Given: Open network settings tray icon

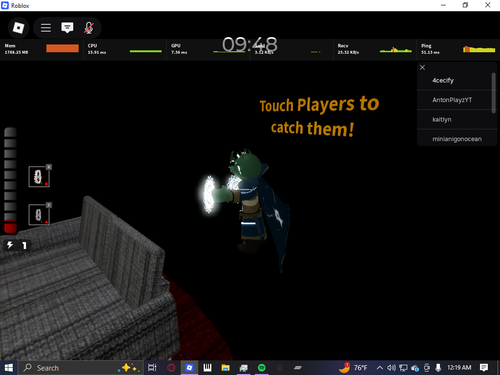Looking at the screenshot, I should click(403, 368).
